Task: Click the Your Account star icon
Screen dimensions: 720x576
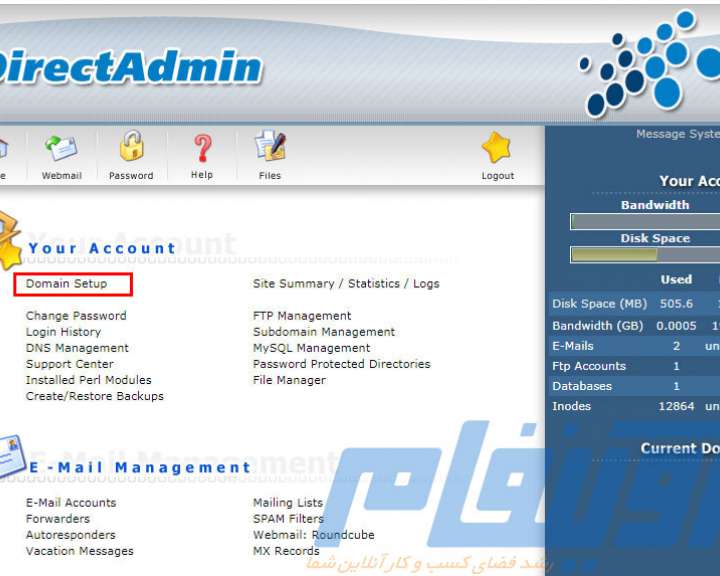Action: (9, 240)
